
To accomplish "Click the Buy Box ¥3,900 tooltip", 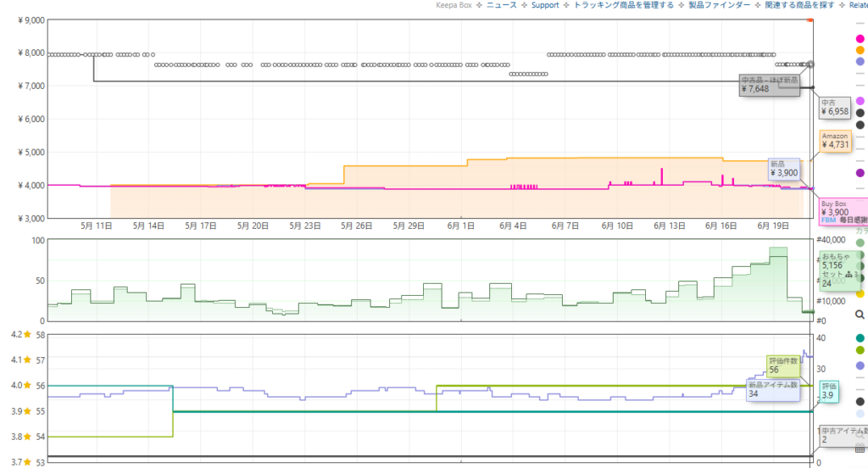I will point(843,212).
